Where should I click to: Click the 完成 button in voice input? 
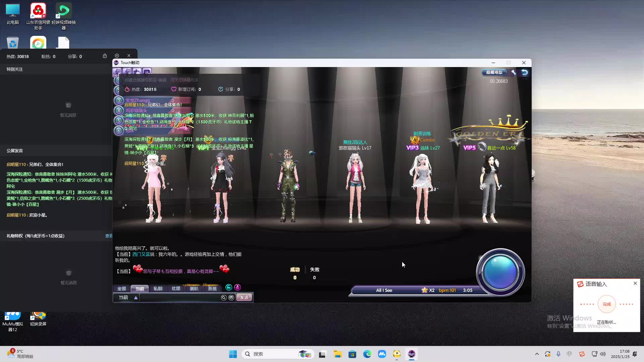(606, 304)
